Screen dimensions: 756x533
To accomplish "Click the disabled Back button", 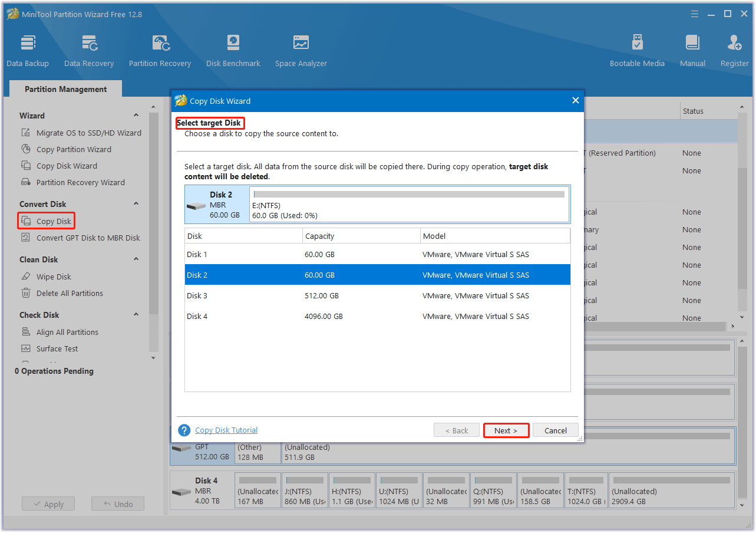I will [x=456, y=430].
